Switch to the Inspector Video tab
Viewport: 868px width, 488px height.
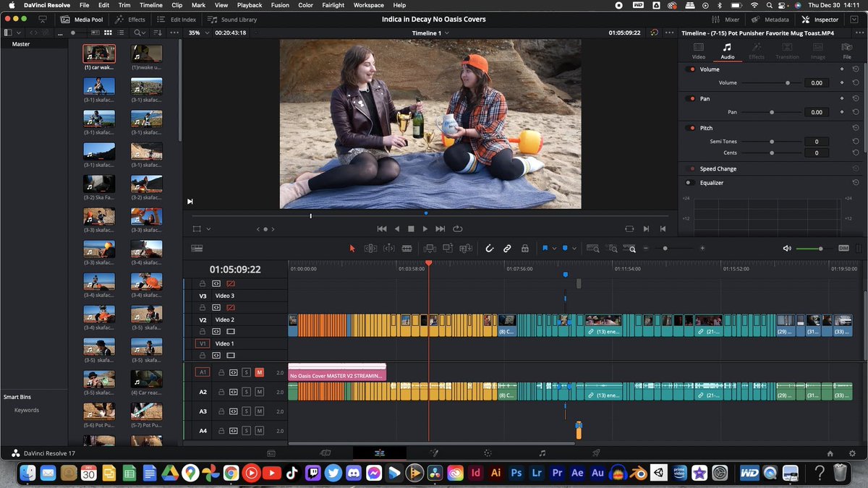click(699, 51)
